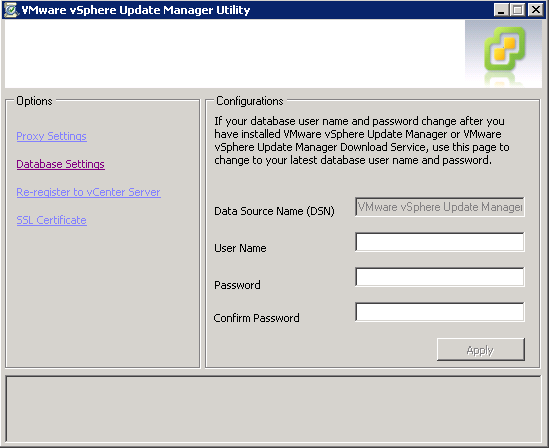Focus the User Name input field

click(x=440, y=242)
